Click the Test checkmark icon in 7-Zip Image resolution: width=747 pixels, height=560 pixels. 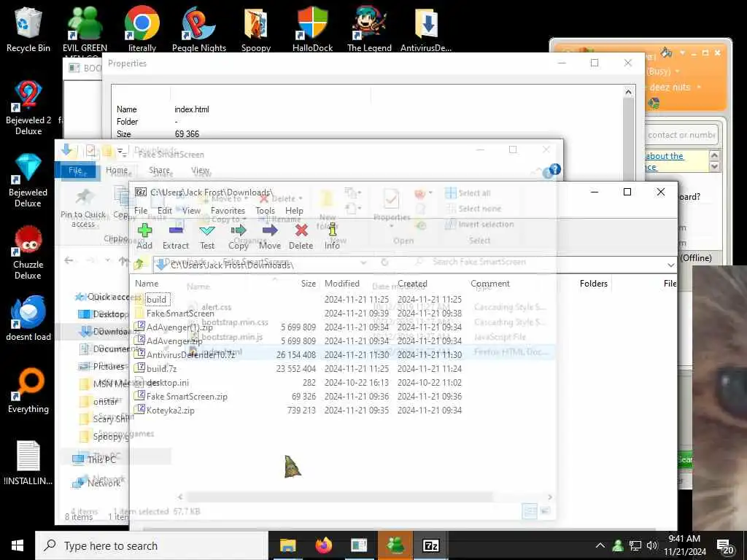click(x=206, y=231)
